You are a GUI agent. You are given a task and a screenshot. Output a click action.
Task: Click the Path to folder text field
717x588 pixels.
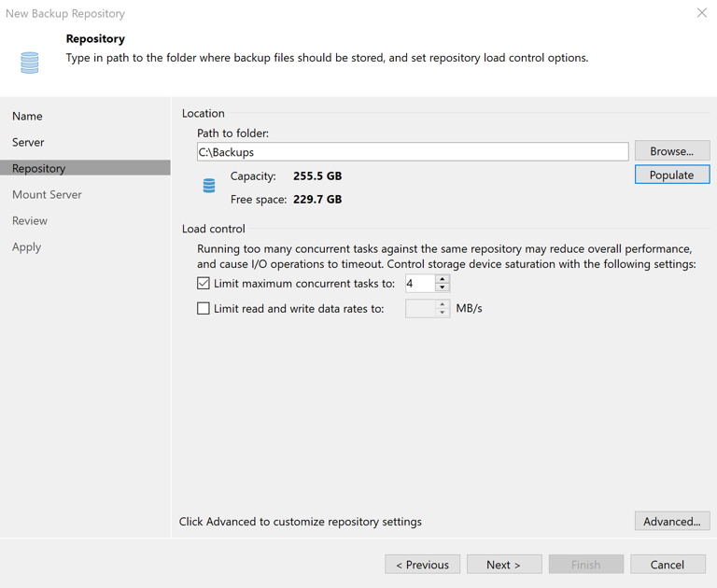tap(412, 151)
